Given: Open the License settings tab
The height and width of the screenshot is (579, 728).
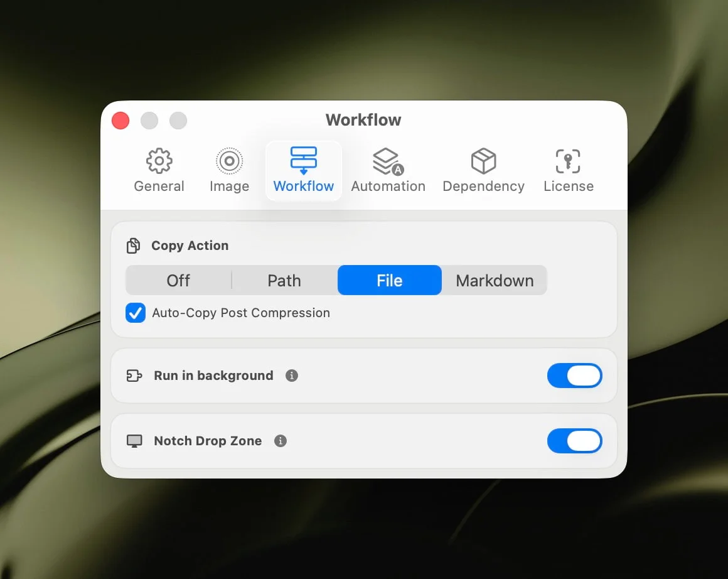Looking at the screenshot, I should (x=568, y=170).
